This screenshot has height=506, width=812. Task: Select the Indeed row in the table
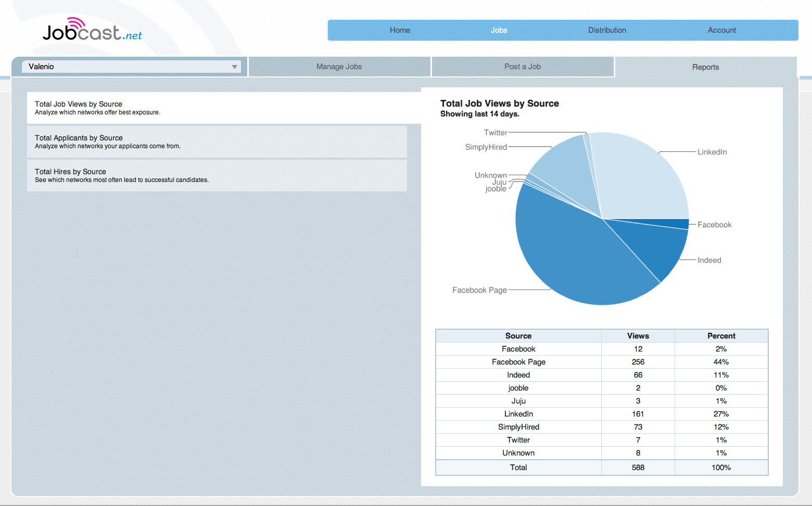click(602, 375)
